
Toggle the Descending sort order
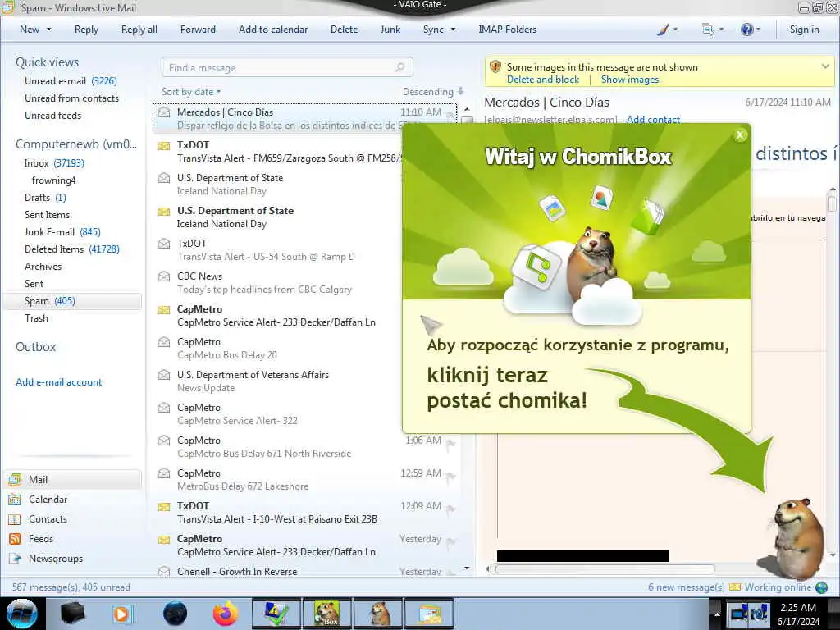pyautogui.click(x=433, y=92)
